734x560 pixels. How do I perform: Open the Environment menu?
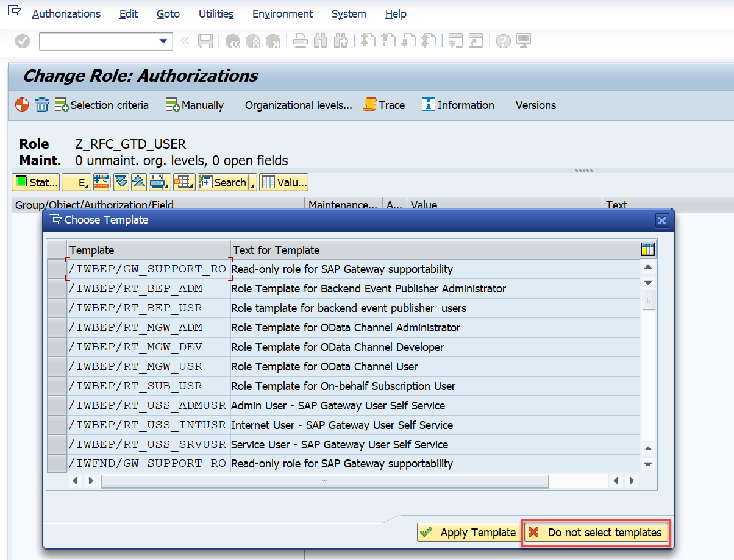tap(282, 13)
